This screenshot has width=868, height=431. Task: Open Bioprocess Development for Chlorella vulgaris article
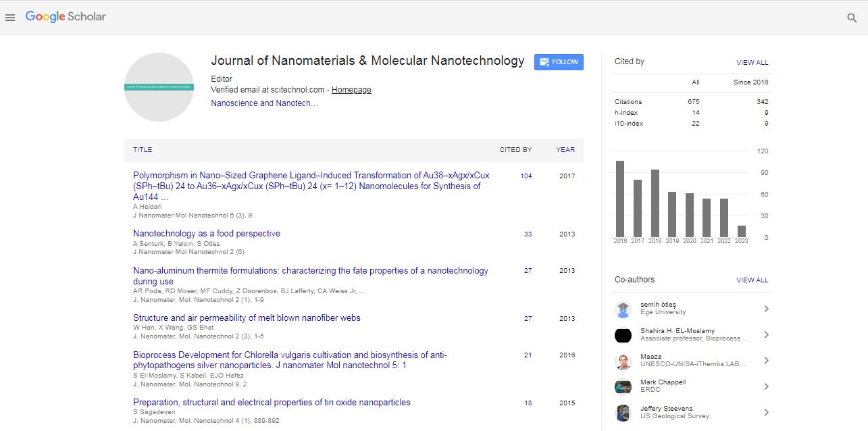point(290,360)
